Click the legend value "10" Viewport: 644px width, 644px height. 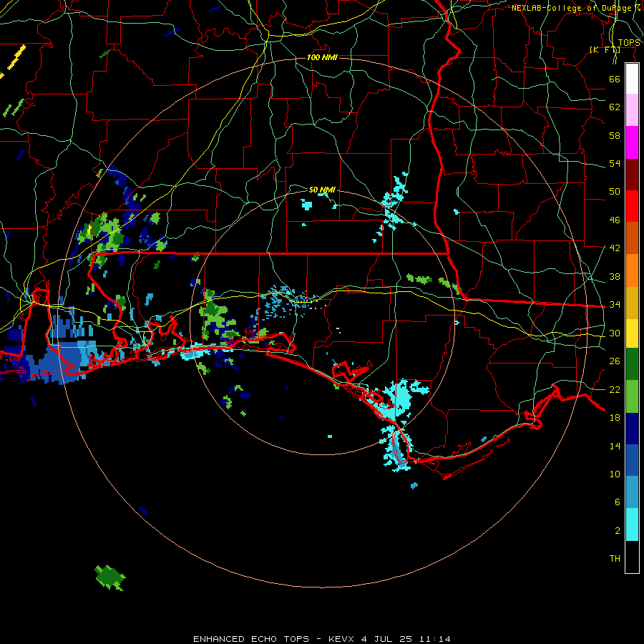pos(615,474)
